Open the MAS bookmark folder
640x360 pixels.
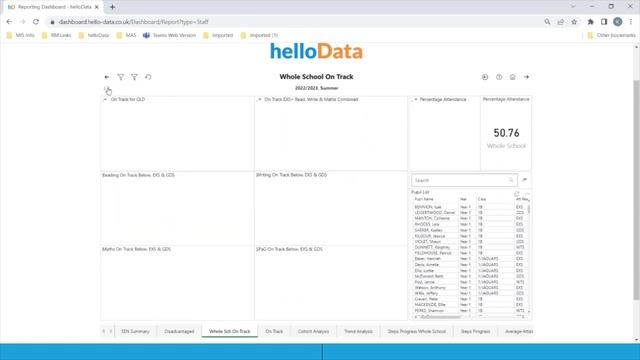pos(127,36)
